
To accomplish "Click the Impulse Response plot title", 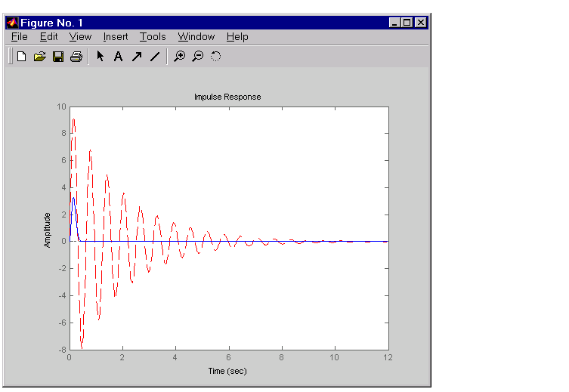I will (x=227, y=97).
